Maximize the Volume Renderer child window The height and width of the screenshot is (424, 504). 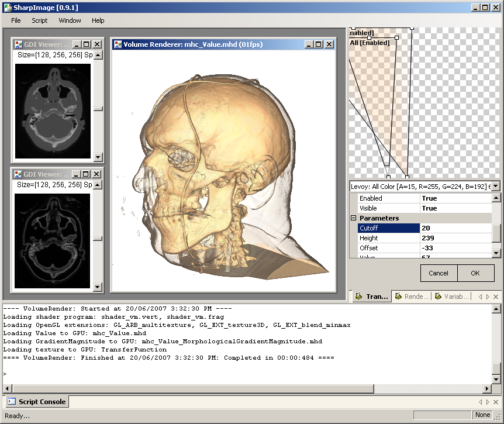319,44
